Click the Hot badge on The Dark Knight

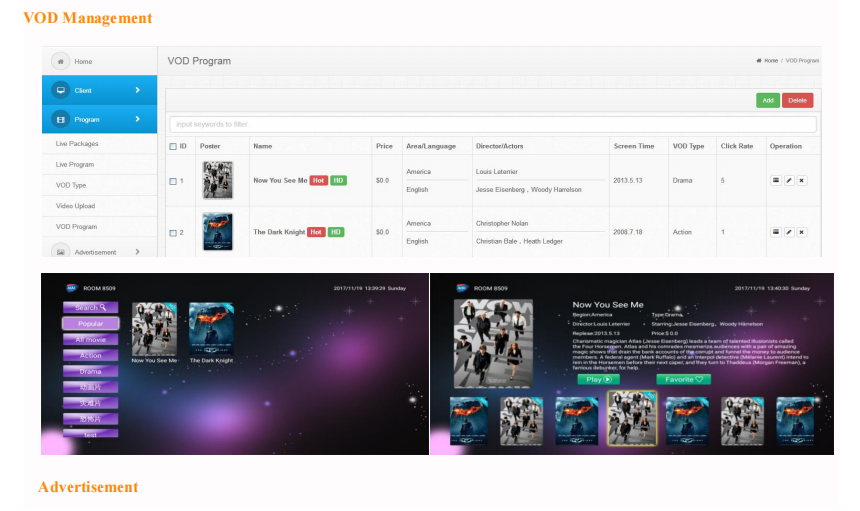(x=316, y=232)
